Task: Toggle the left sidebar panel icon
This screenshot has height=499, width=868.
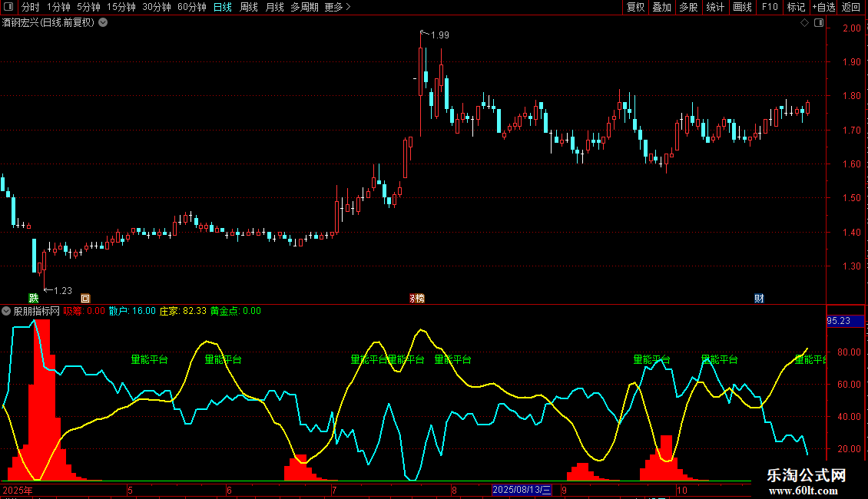Action: (8, 7)
